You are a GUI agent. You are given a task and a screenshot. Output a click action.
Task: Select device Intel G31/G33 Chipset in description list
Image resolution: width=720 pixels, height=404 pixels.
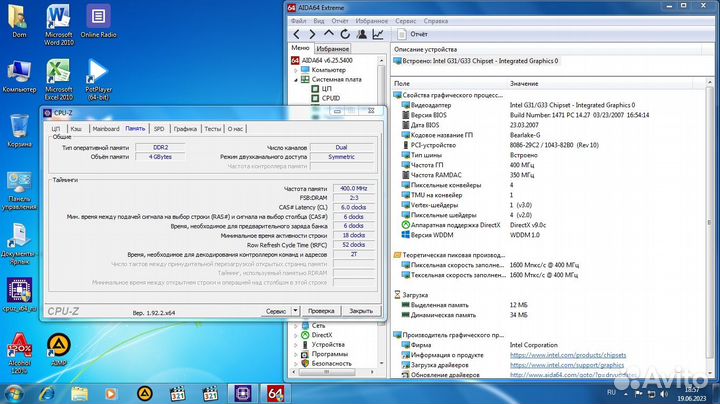pyautogui.click(x=479, y=61)
